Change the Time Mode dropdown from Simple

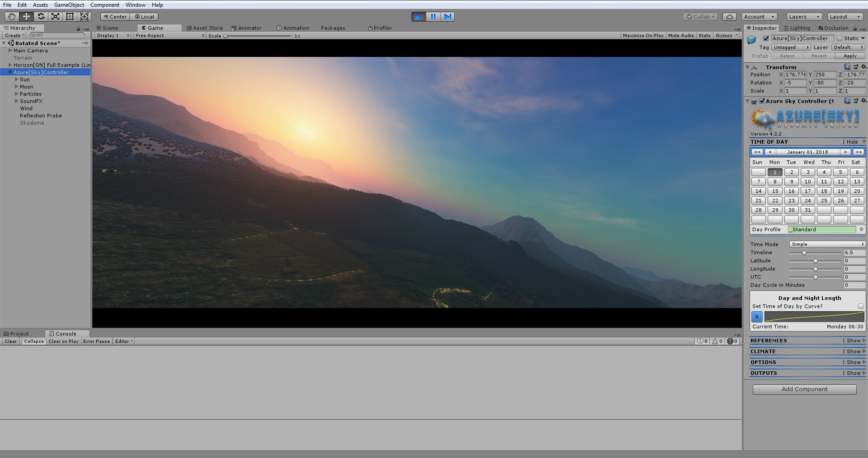click(x=826, y=244)
